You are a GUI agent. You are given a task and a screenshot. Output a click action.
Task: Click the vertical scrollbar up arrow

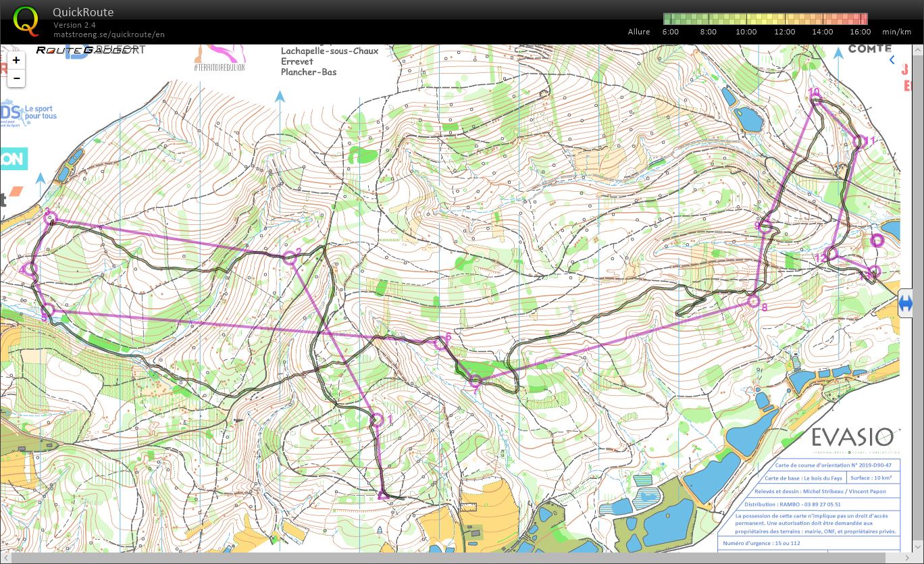(x=918, y=50)
